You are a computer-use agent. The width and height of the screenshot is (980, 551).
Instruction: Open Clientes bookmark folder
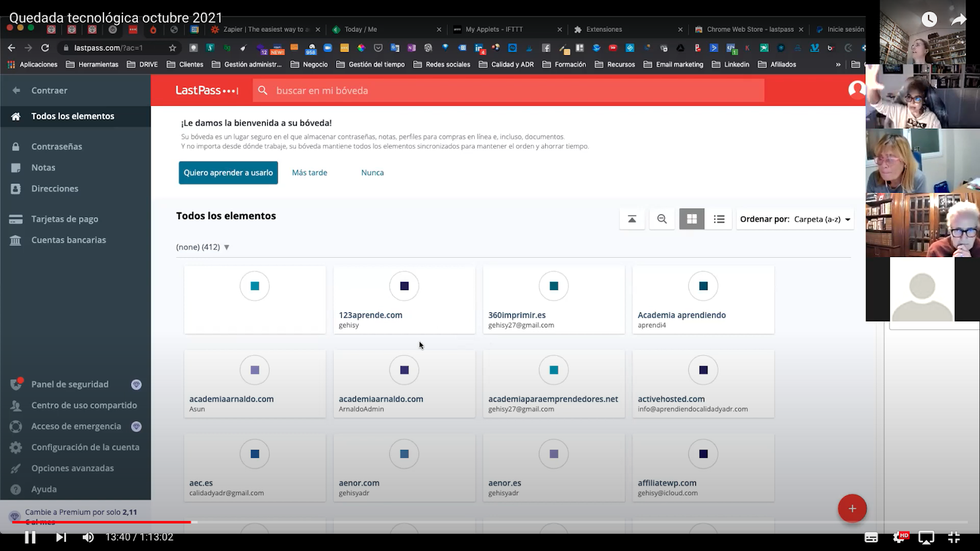pos(185,64)
